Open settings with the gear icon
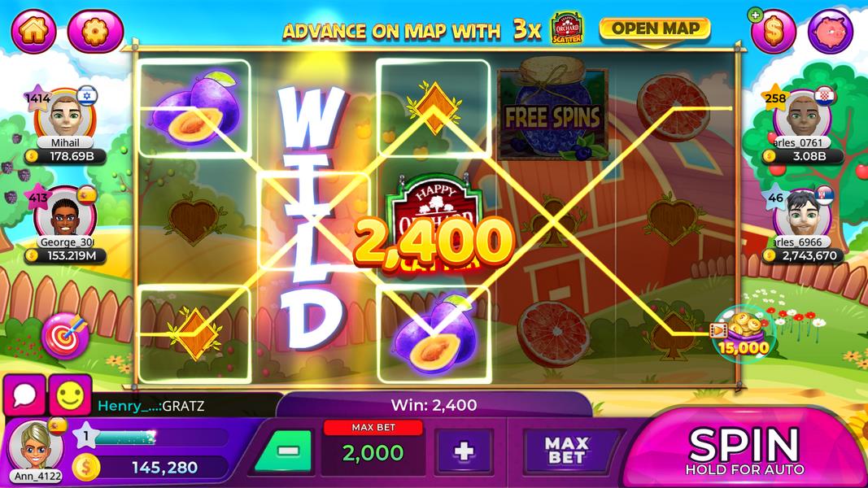868x488 pixels. click(x=95, y=30)
